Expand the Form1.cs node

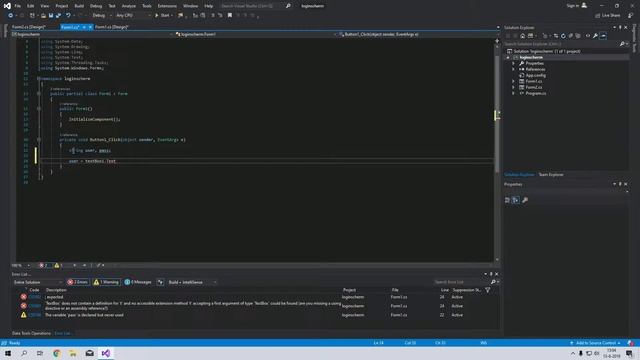(514, 81)
